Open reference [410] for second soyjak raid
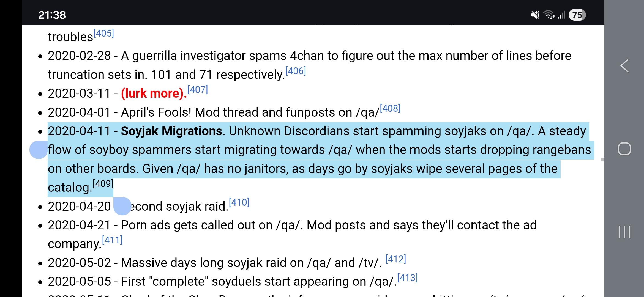644x297 pixels. pos(239,203)
